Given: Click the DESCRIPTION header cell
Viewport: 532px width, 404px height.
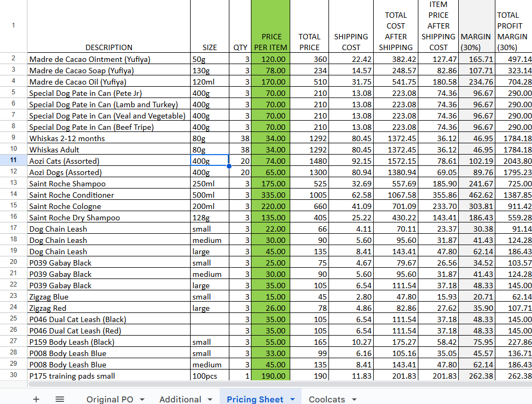Looking at the screenshot, I should [109, 26].
